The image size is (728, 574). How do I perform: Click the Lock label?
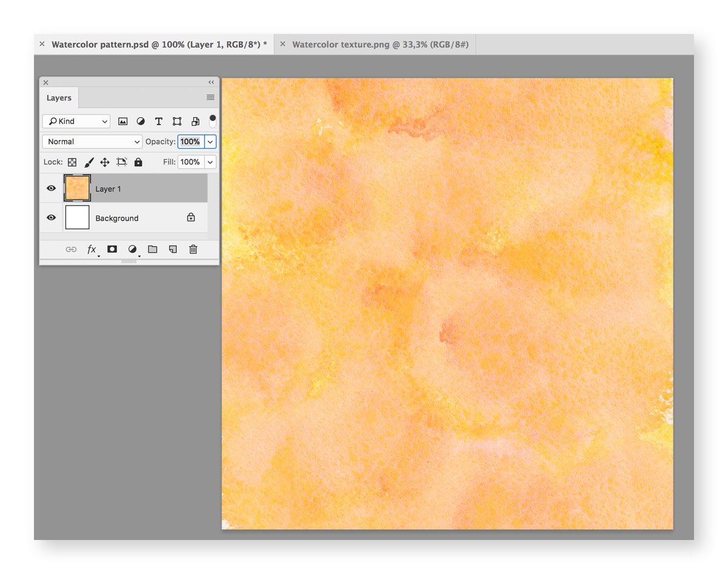coord(53,162)
